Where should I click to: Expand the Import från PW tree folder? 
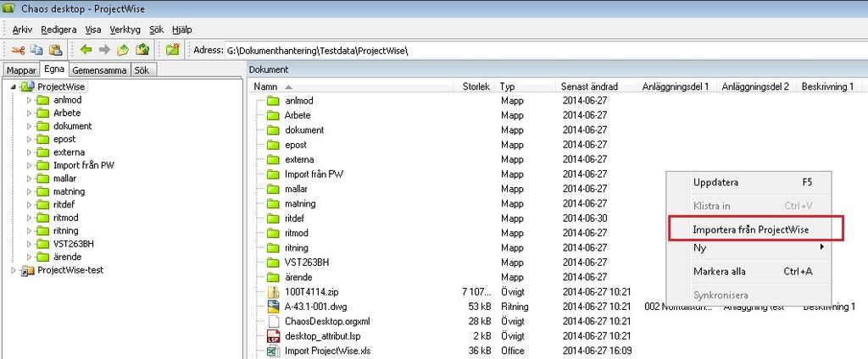(30, 165)
